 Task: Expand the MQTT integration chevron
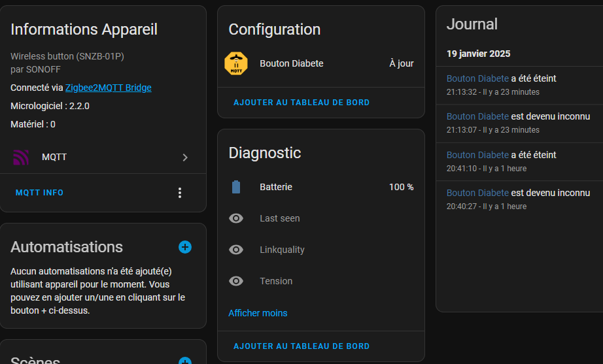click(185, 157)
